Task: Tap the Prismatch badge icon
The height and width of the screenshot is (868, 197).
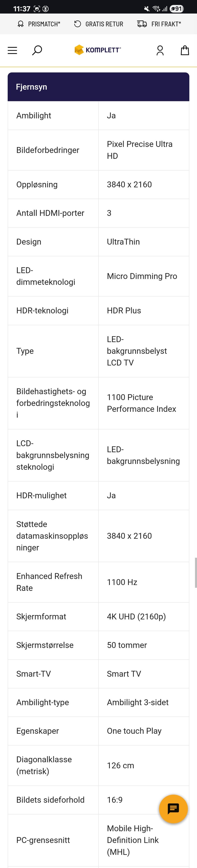Action: pyautogui.click(x=21, y=24)
